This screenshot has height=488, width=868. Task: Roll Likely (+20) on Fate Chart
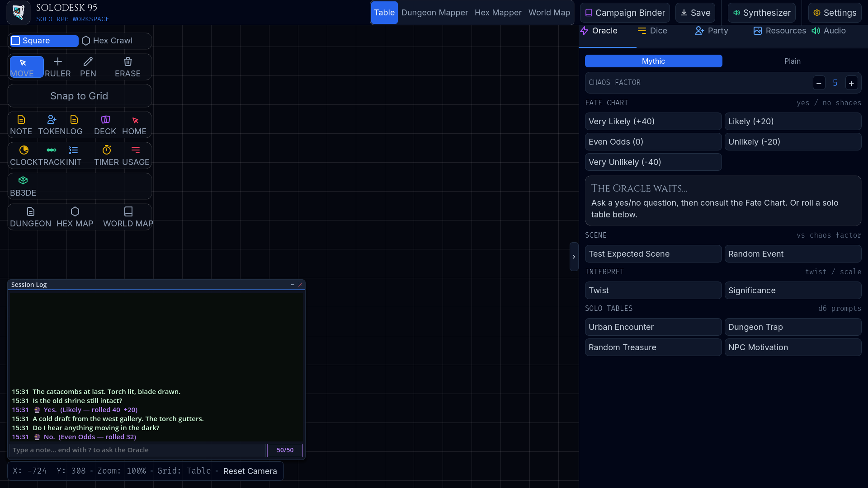click(793, 122)
